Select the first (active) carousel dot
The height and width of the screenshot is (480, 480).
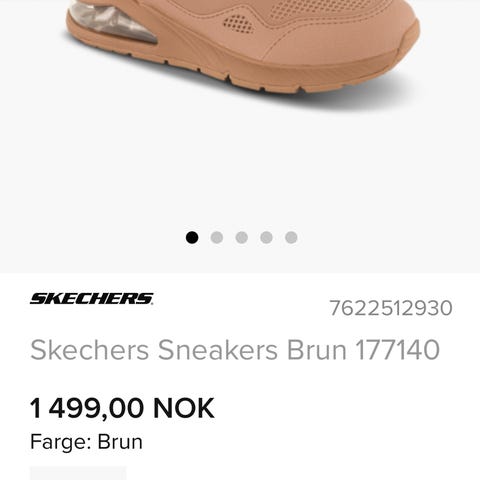[192, 238]
